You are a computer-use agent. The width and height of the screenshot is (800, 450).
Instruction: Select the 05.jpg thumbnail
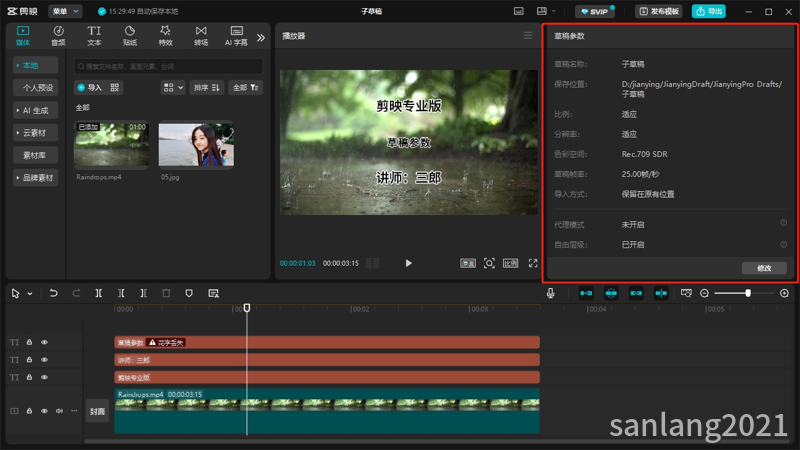click(x=196, y=144)
